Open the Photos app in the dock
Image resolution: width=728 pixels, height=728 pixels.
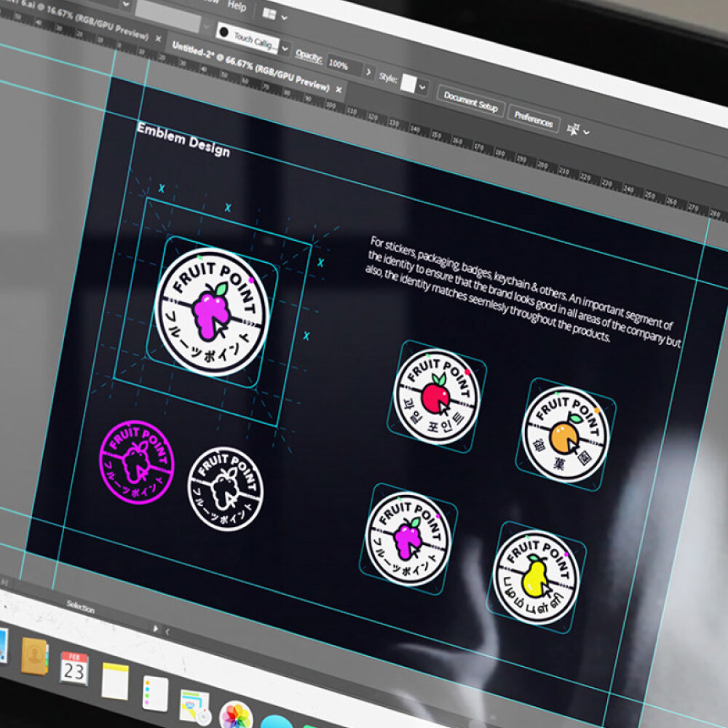236,716
